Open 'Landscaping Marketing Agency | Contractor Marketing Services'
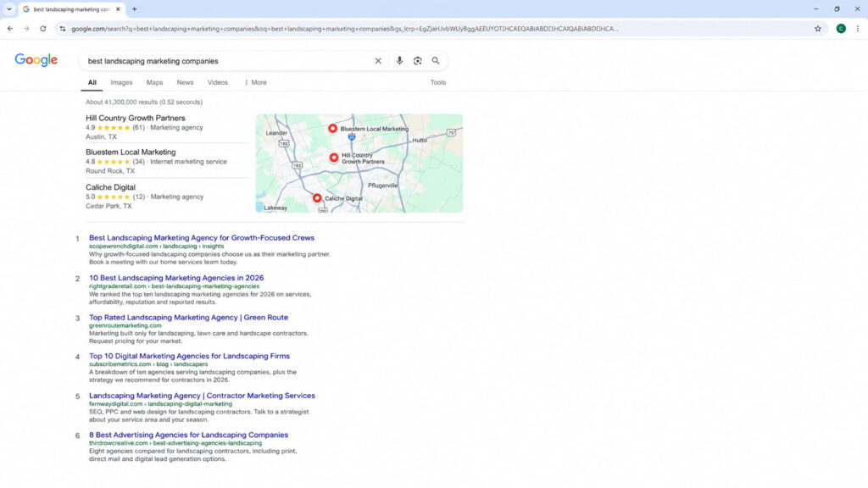The height and width of the screenshot is (488, 868). (x=202, y=396)
